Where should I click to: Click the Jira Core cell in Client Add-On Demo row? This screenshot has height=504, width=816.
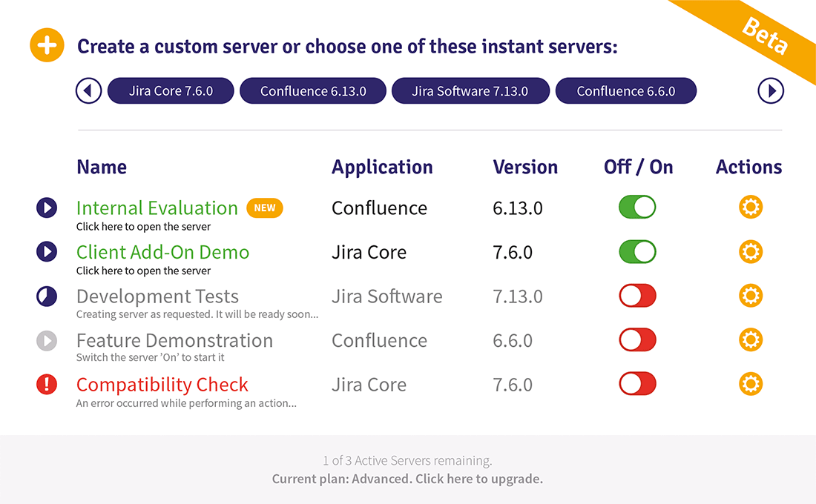pos(369,252)
